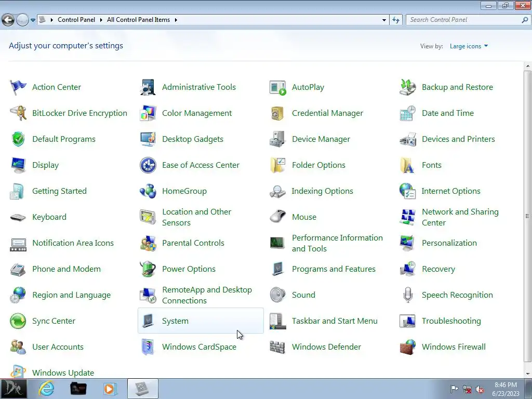Click the Forward navigation button
Image resolution: width=532 pixels, height=399 pixels.
click(x=23, y=20)
